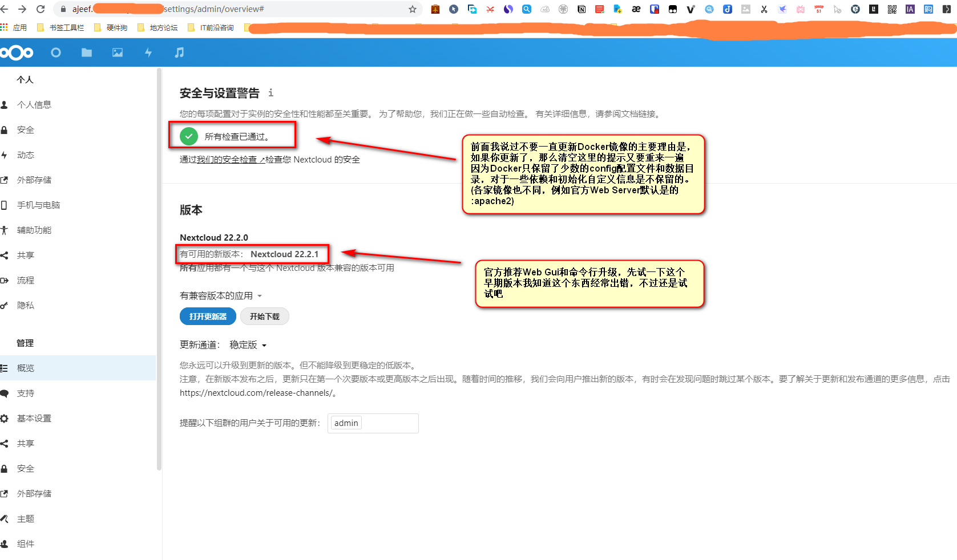Reload the page with the refresh icon
Screen dimensions: 957x560
tap(41, 9)
